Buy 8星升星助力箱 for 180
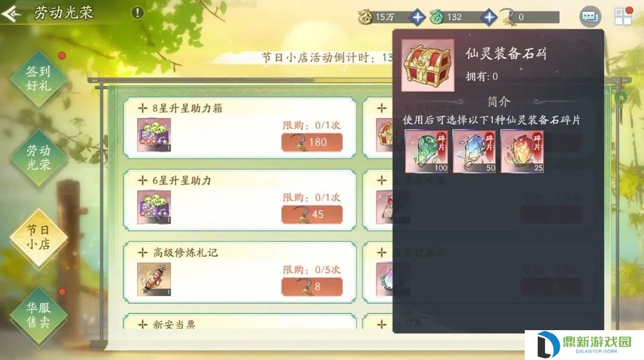This screenshot has height=360, width=644. [x=312, y=142]
